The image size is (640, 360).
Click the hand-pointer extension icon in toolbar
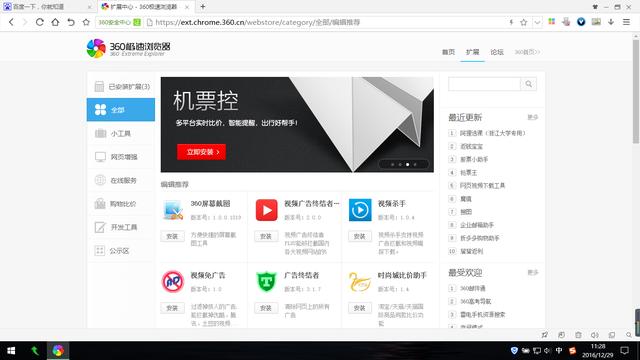(x=566, y=22)
